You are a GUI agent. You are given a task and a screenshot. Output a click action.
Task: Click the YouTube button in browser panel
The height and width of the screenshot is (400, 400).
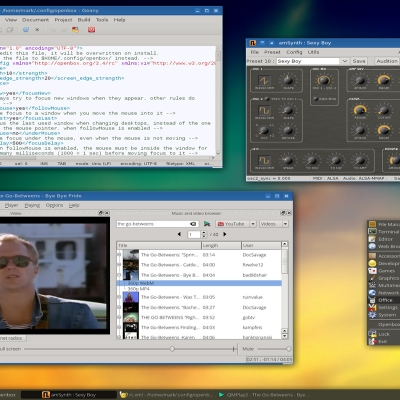click(x=232, y=224)
